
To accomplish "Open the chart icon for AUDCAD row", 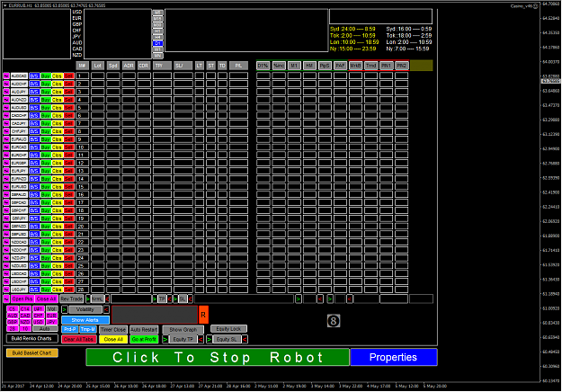I will (x=6, y=76).
